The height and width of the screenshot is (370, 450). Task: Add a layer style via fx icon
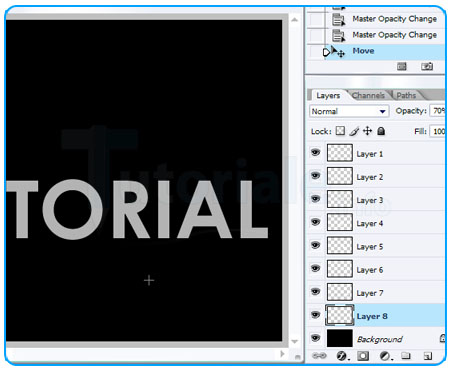342,356
